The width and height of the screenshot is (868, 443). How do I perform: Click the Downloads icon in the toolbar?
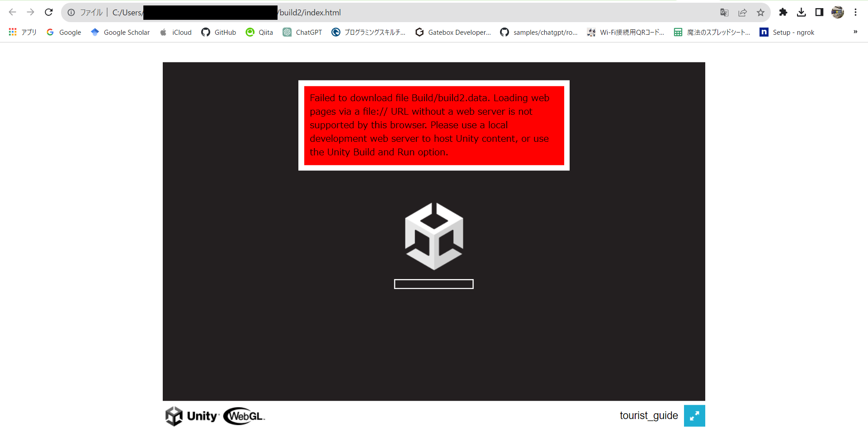(802, 12)
